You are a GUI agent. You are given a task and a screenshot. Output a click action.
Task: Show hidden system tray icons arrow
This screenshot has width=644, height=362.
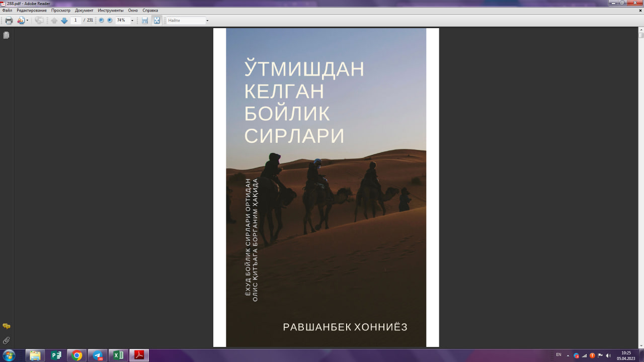(568, 355)
